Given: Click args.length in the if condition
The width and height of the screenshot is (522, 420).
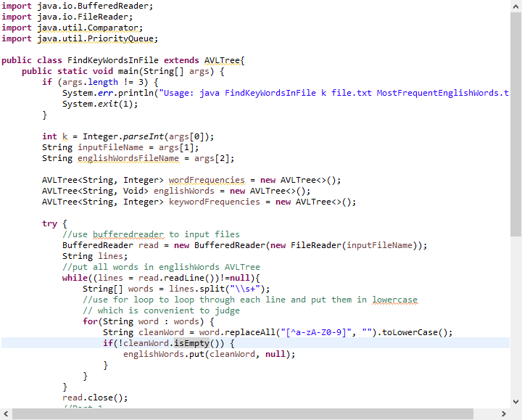Looking at the screenshot, I should point(90,82).
